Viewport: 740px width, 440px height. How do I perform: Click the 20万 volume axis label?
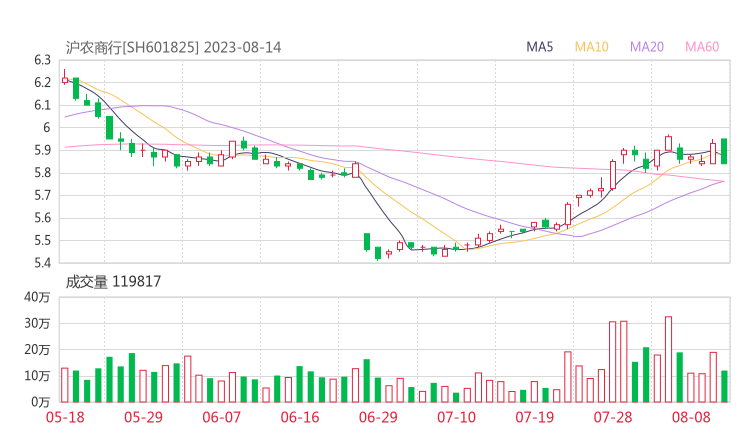point(37,350)
